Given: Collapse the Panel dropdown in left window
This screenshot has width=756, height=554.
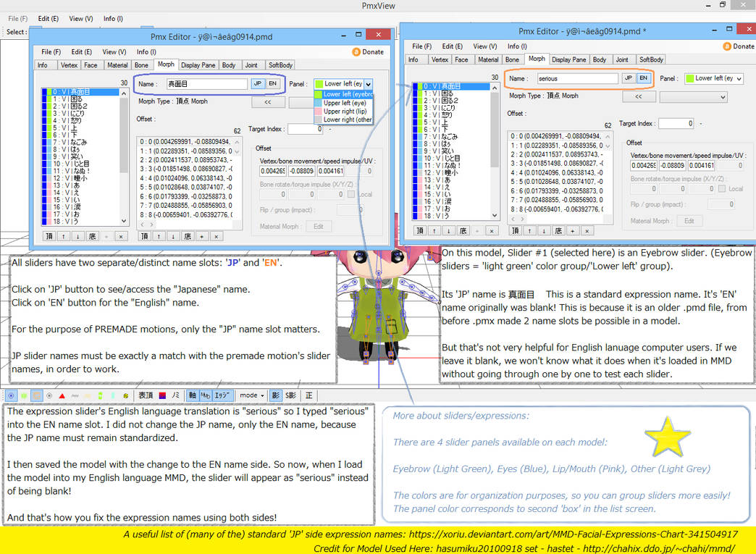Looking at the screenshot, I should coord(369,84).
